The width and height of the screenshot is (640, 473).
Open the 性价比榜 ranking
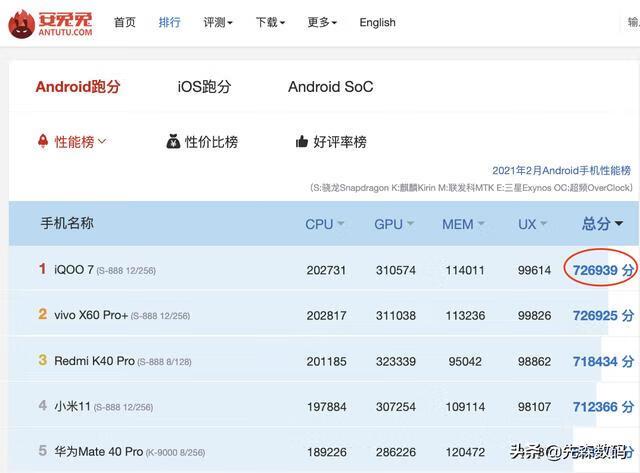[211, 142]
